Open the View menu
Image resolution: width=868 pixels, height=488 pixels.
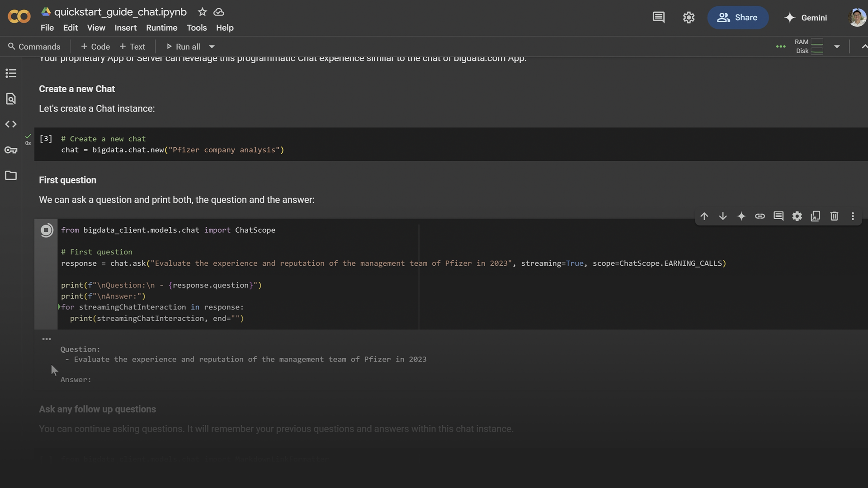click(96, 28)
